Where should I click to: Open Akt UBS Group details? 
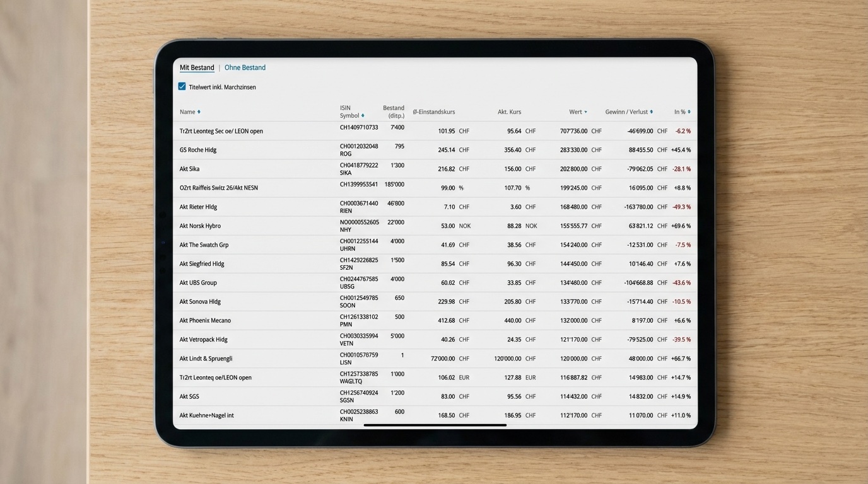coord(198,283)
